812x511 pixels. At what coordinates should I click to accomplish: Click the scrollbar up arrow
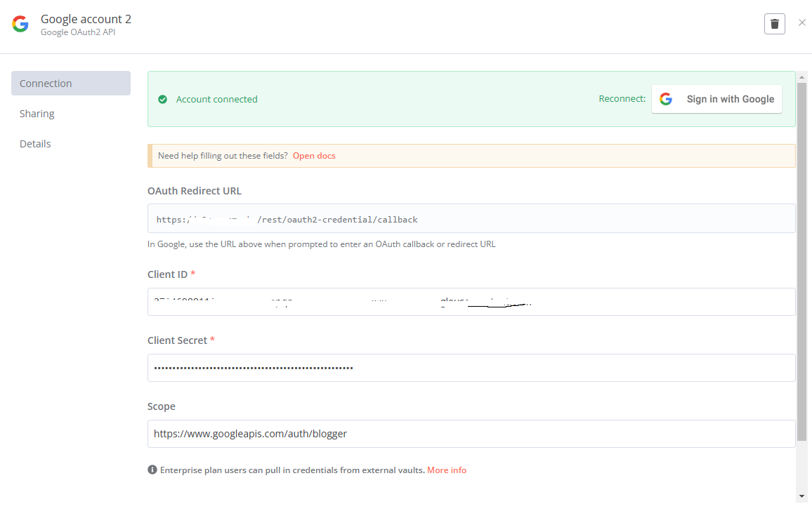801,77
